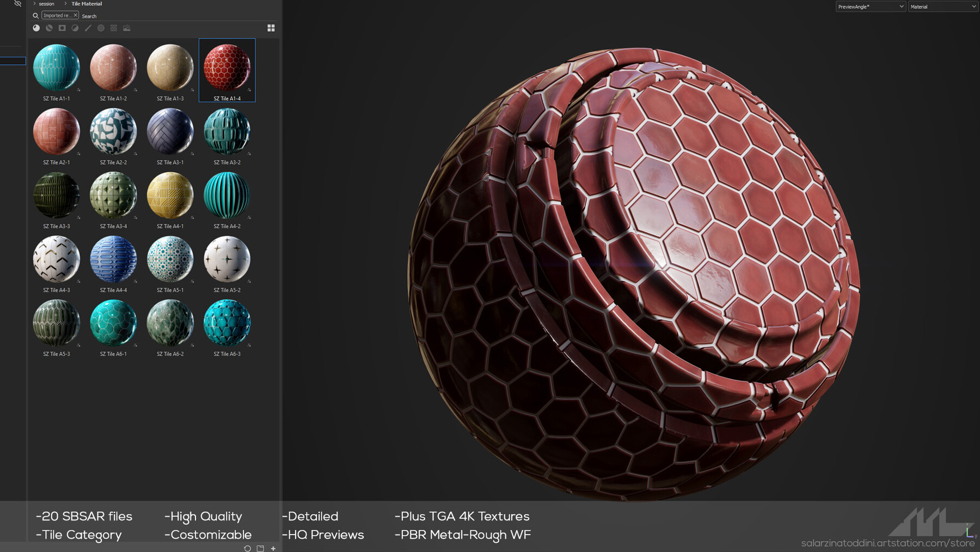Select the Alphas filter icon
Image resolution: width=980 pixels, height=552 pixels.
point(101,28)
